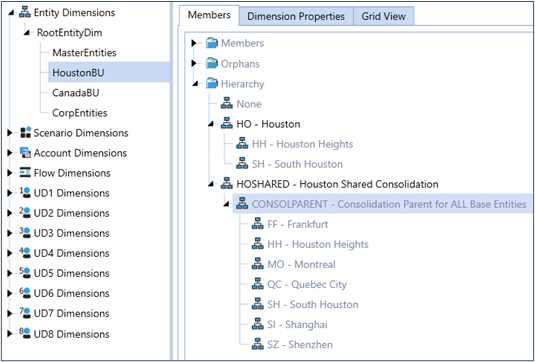Click the Flow Dimensions icon
This screenshot has width=535, height=362.
[26, 173]
